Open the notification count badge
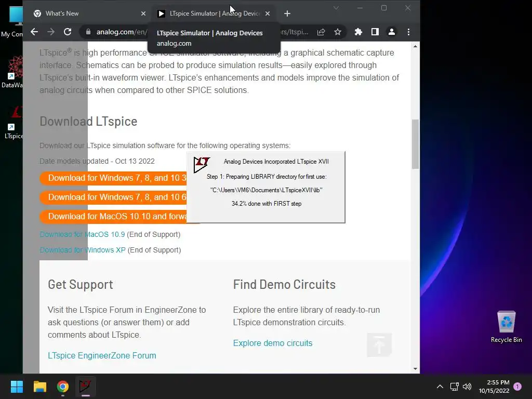 pos(517,387)
